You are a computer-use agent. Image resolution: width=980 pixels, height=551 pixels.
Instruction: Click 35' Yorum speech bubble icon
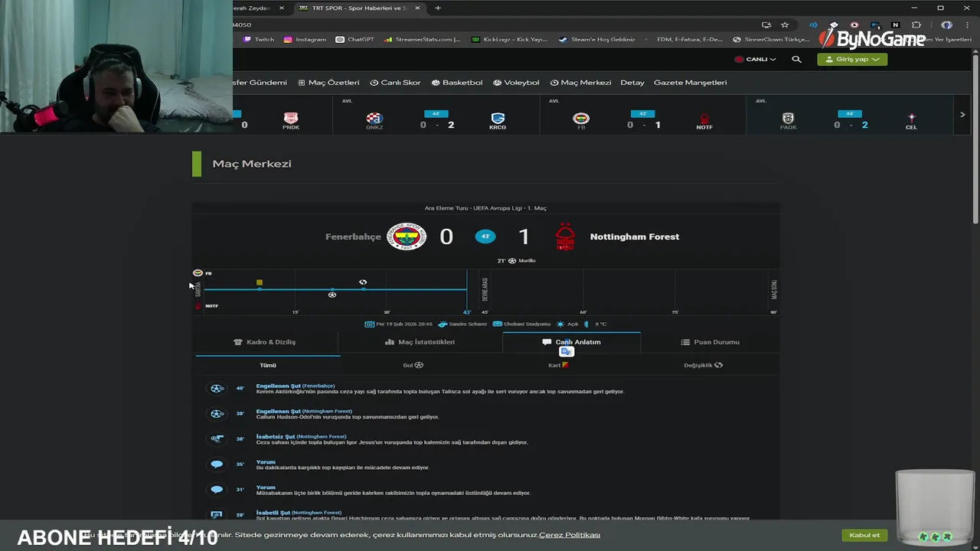tap(217, 465)
